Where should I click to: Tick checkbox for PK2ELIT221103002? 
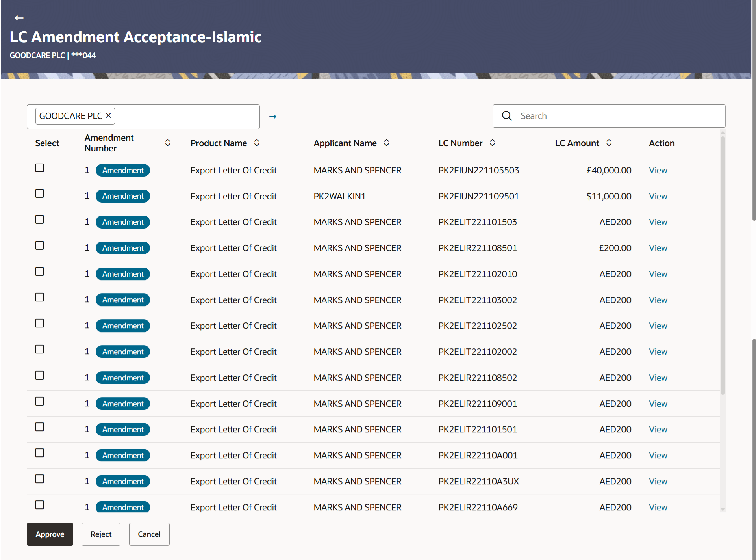[39, 297]
